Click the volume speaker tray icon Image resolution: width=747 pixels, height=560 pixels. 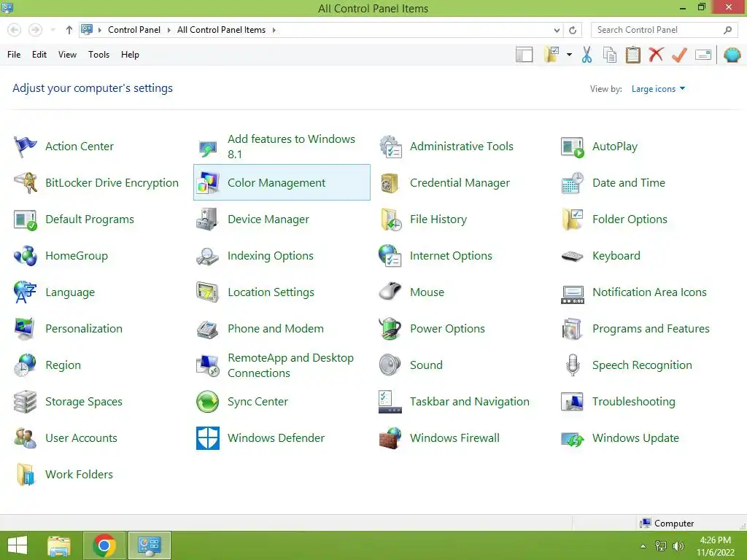[x=678, y=546]
